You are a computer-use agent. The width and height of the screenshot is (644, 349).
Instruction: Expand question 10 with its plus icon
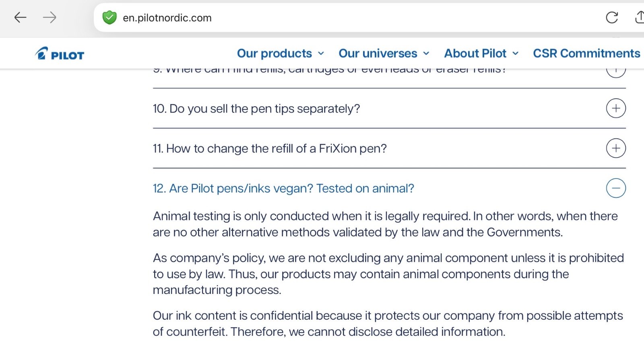(x=616, y=108)
